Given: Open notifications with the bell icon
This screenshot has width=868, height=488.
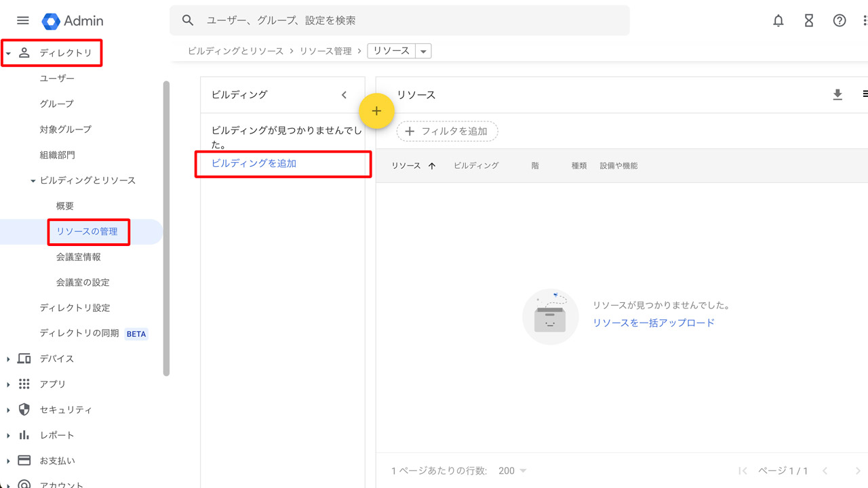Looking at the screenshot, I should pyautogui.click(x=778, y=20).
